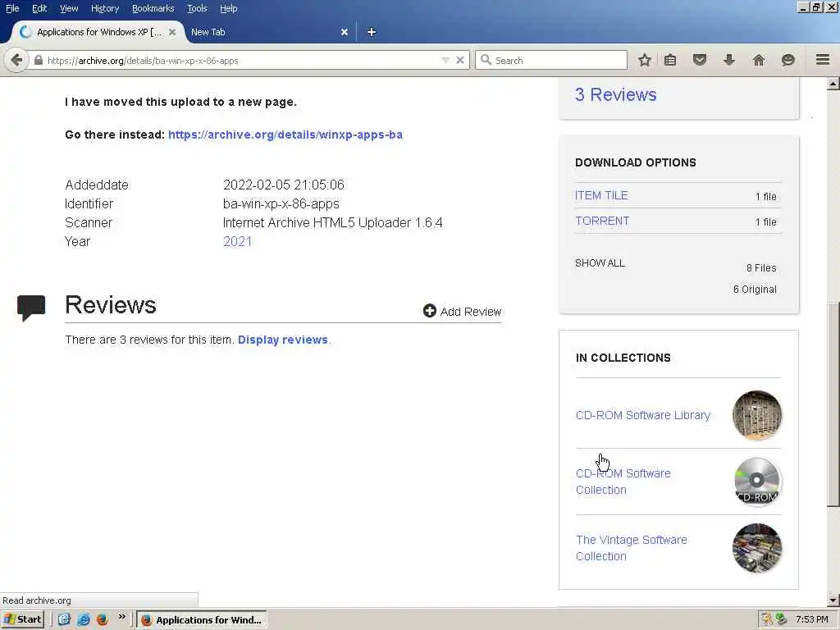
Task: Open the 3 Reviews link
Action: tap(615, 94)
